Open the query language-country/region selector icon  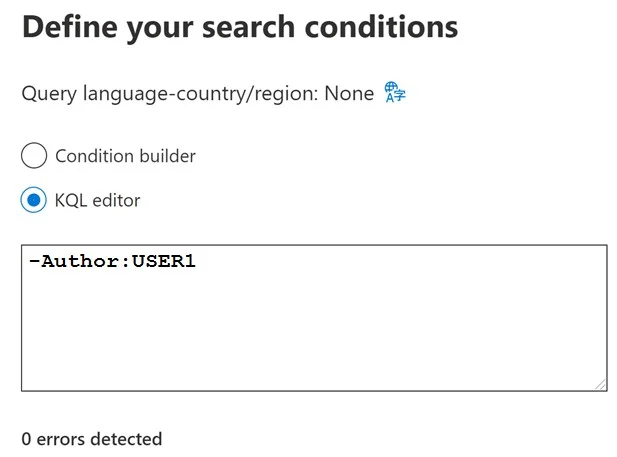point(395,92)
